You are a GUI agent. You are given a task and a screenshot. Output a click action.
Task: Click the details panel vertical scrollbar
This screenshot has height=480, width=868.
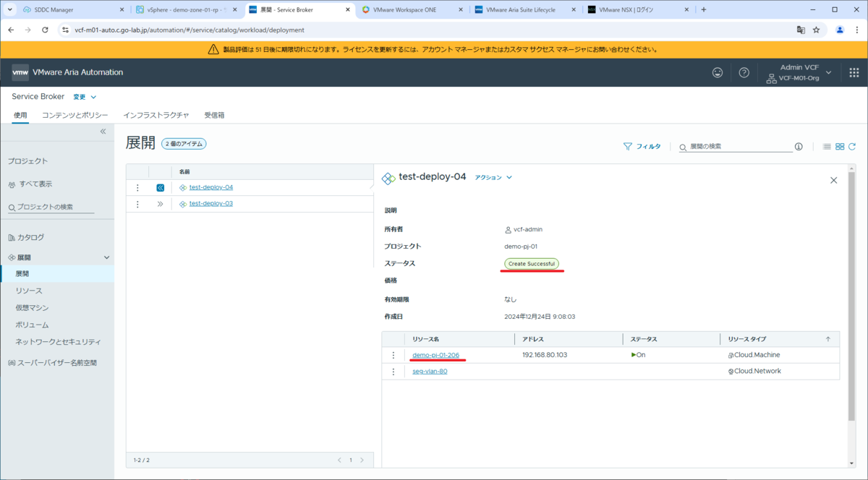pyautogui.click(x=851, y=296)
